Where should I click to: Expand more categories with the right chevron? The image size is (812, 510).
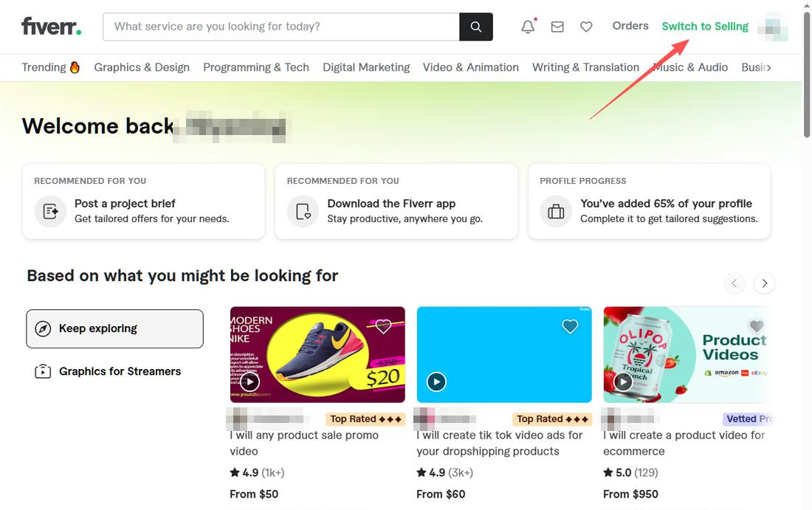[x=769, y=67]
